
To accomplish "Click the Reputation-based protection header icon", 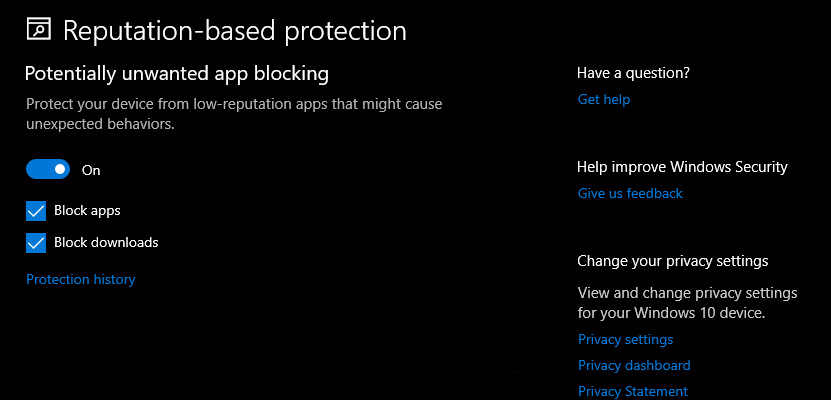I will click(x=38, y=29).
